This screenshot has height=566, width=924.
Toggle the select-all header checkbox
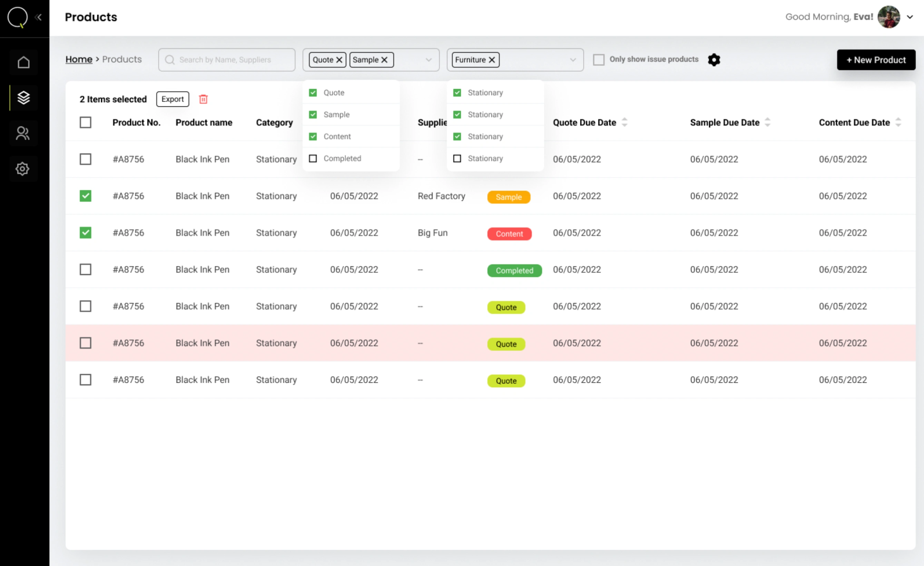(86, 122)
